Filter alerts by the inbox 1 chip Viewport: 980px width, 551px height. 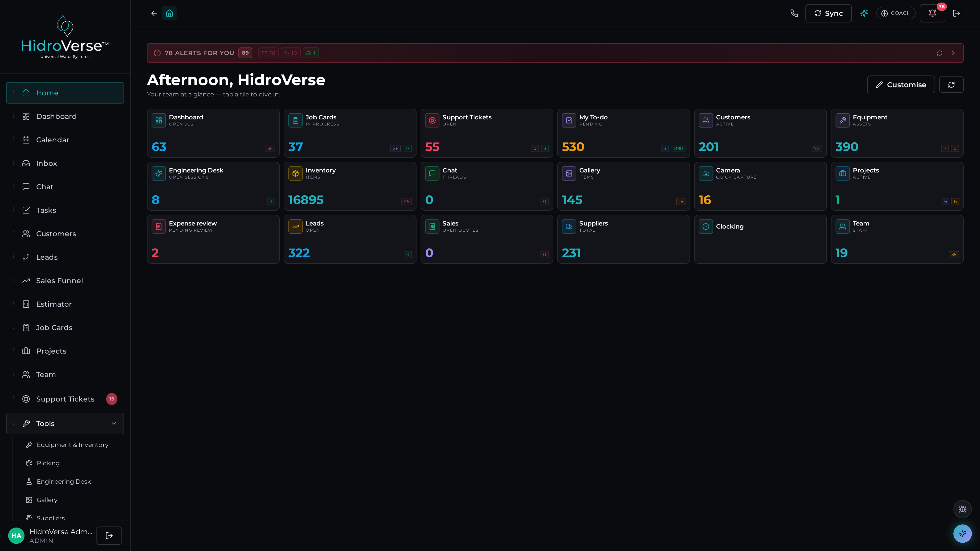point(310,53)
